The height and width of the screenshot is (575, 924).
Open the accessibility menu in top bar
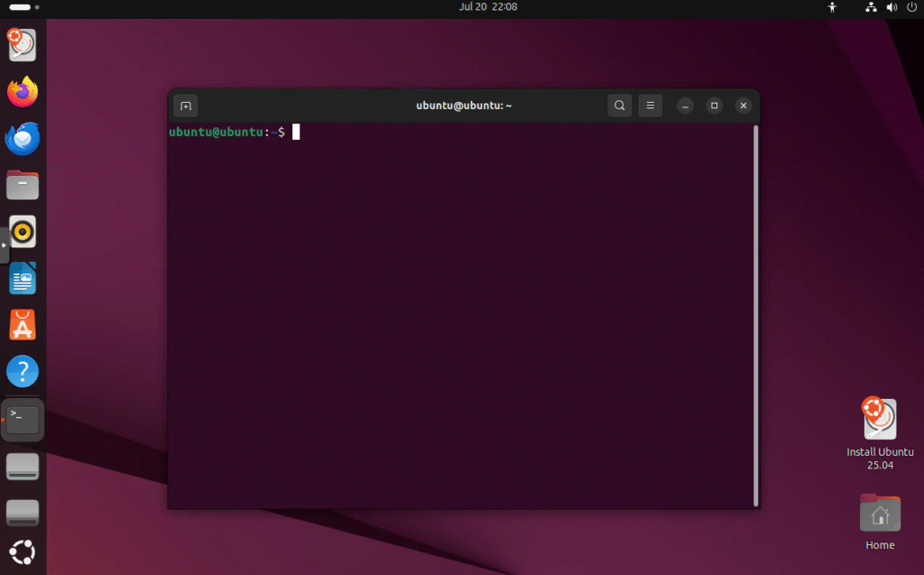(832, 7)
